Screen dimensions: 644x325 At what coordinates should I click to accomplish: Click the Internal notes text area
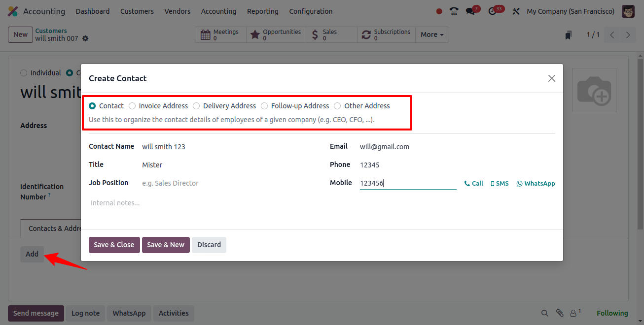click(322, 203)
